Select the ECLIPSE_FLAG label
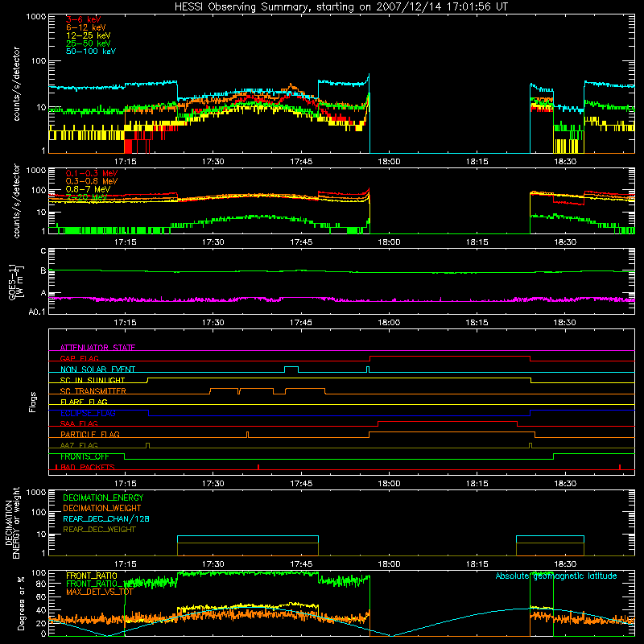The width and height of the screenshot is (644, 644). pyautogui.click(x=88, y=413)
